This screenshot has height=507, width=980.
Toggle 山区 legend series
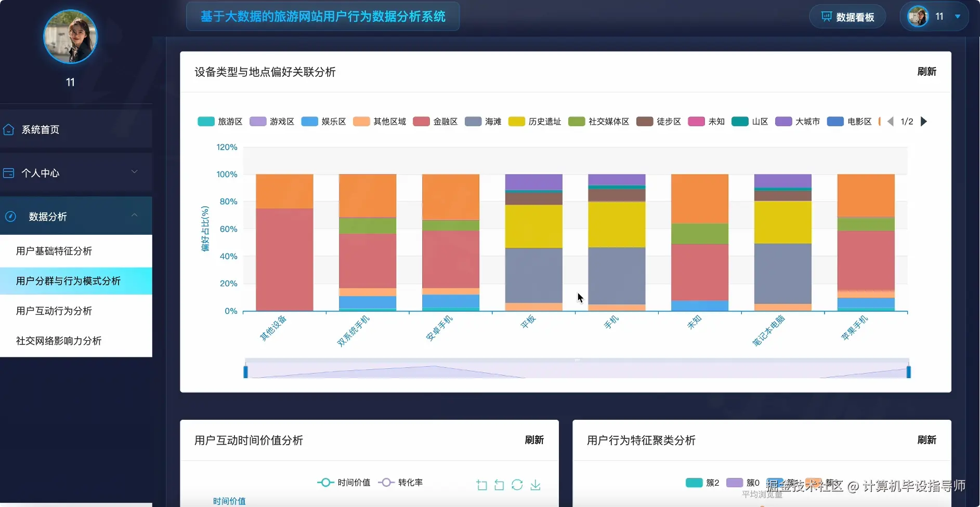(750, 122)
